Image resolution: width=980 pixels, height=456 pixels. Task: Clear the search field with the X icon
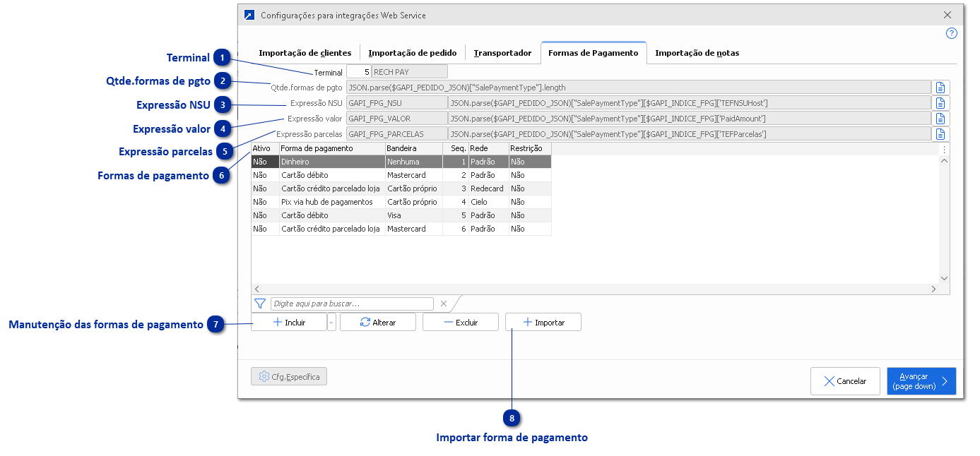[444, 303]
